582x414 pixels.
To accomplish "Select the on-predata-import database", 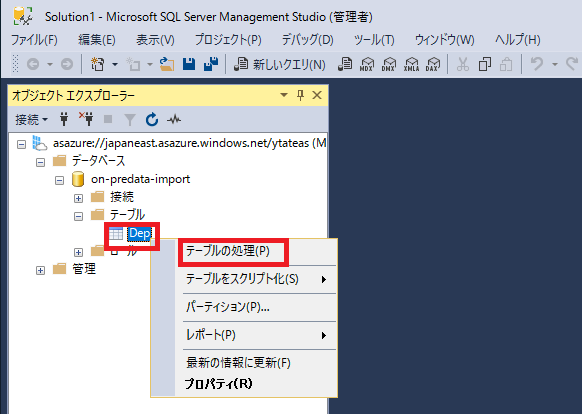I will (x=140, y=179).
